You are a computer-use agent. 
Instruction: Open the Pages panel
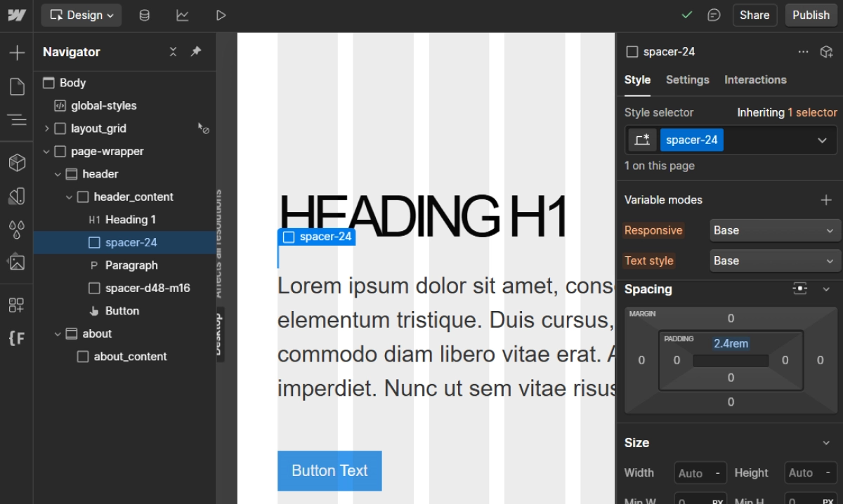click(x=17, y=86)
